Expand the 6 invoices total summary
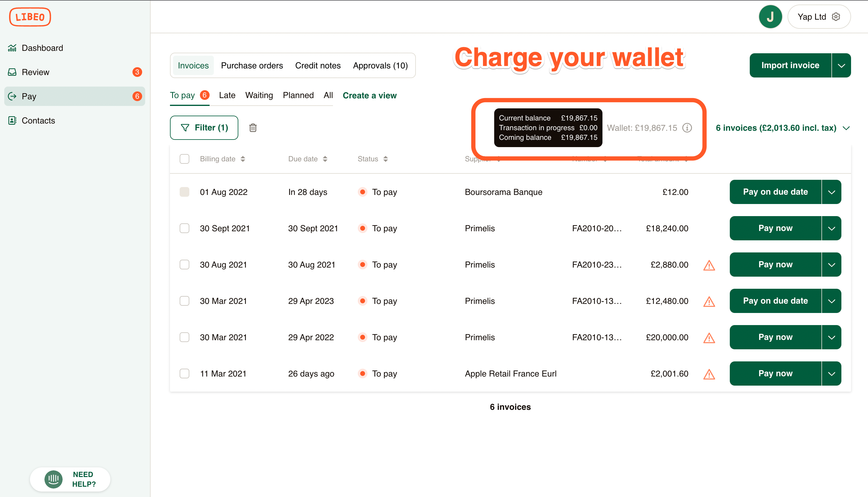The height and width of the screenshot is (497, 868). click(x=846, y=128)
